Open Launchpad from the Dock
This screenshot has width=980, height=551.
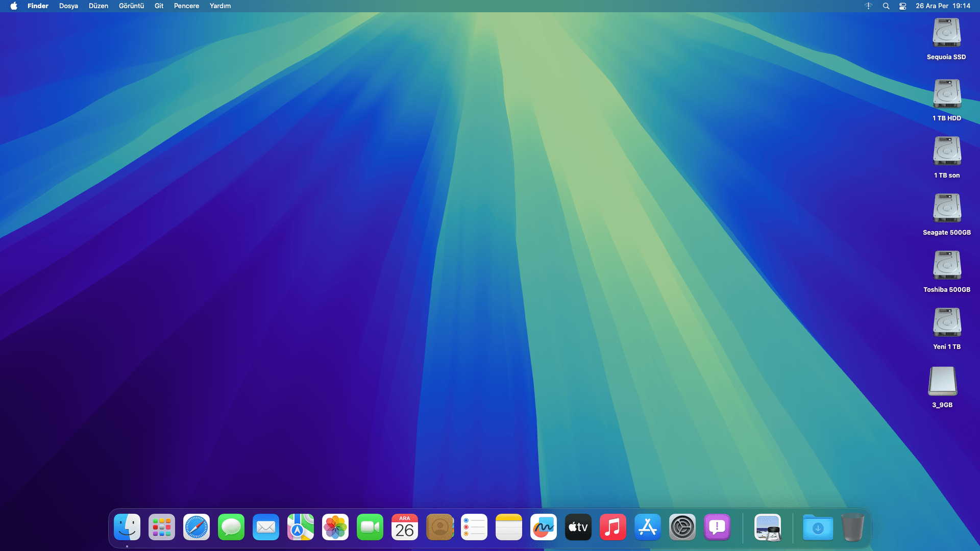(x=162, y=527)
